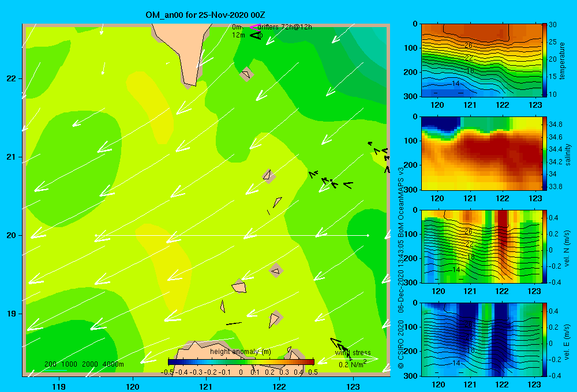
Task: Click the CSIRO BoM OceanMAPS copyright text
Action: 401,267
